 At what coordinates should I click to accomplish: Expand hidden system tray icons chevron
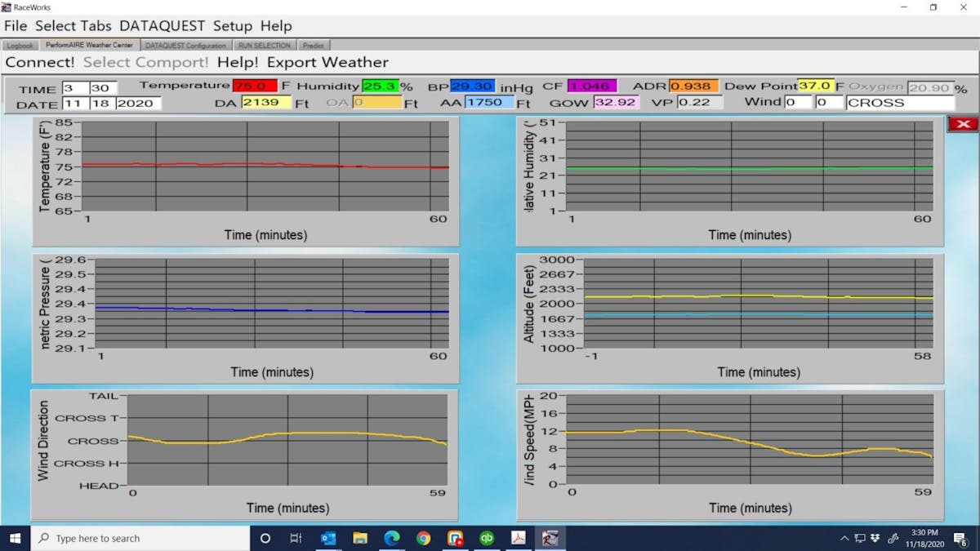point(844,538)
